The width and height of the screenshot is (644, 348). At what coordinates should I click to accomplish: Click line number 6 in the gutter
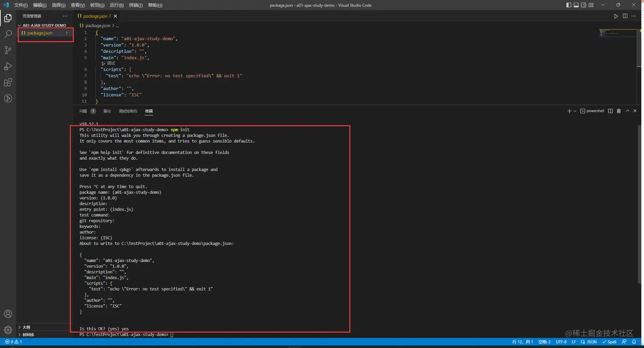(x=85, y=70)
